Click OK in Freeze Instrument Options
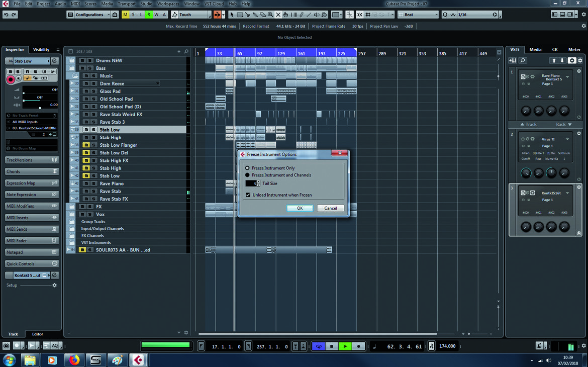Viewport: 588px width, 367px height. pos(300,208)
